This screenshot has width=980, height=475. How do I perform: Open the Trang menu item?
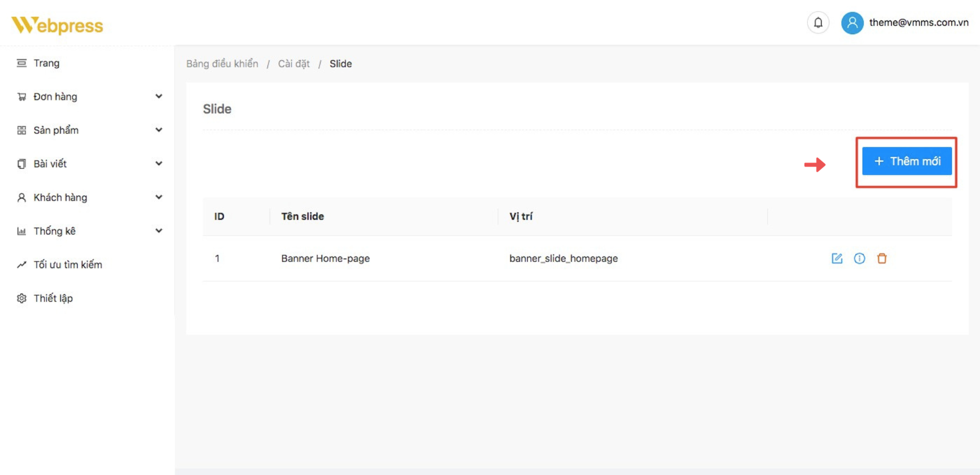click(x=46, y=63)
